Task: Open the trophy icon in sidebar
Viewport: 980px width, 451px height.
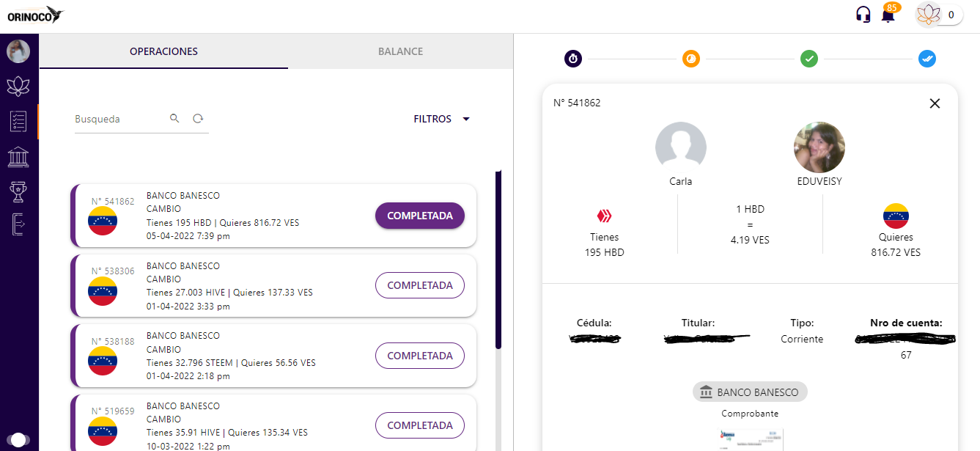Action: point(18,191)
